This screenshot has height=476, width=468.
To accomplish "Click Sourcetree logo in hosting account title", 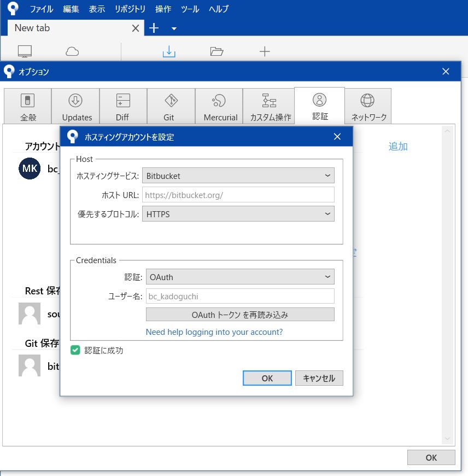I will tap(73, 137).
